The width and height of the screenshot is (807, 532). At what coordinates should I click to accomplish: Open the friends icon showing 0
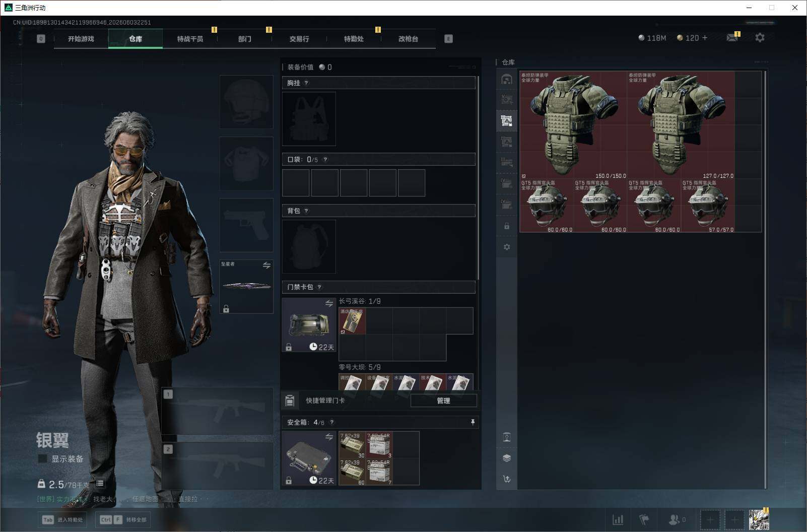click(677, 519)
